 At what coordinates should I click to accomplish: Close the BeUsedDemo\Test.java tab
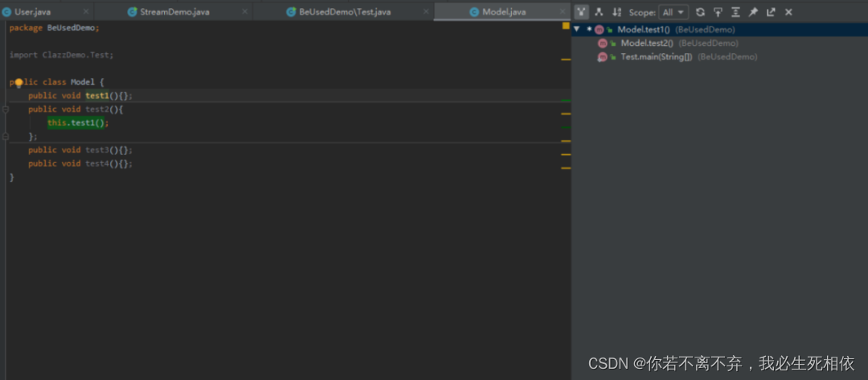[427, 11]
